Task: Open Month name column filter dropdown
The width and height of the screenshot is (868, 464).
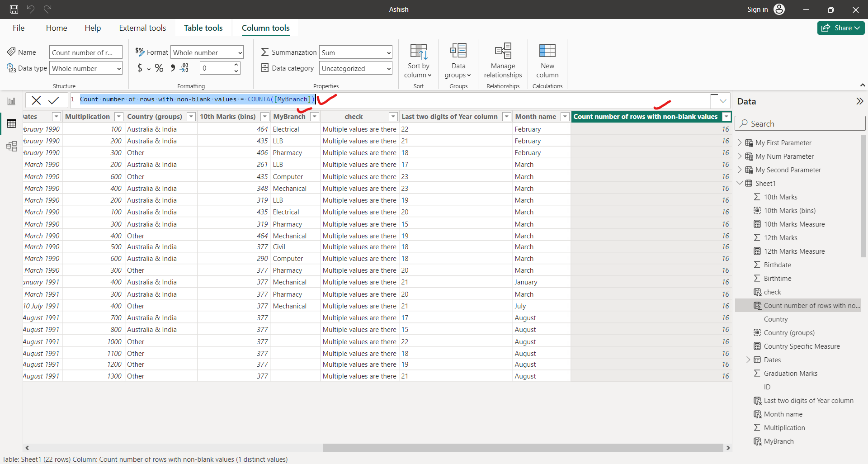Action: click(565, 117)
